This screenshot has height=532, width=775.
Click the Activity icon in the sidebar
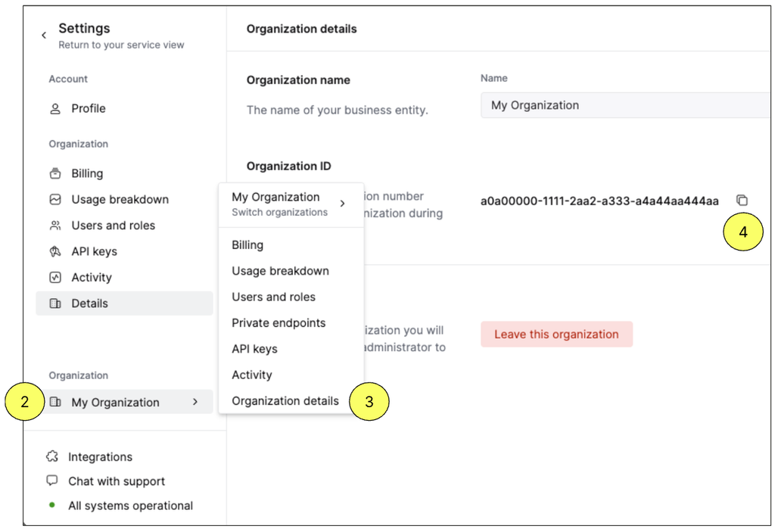(55, 277)
